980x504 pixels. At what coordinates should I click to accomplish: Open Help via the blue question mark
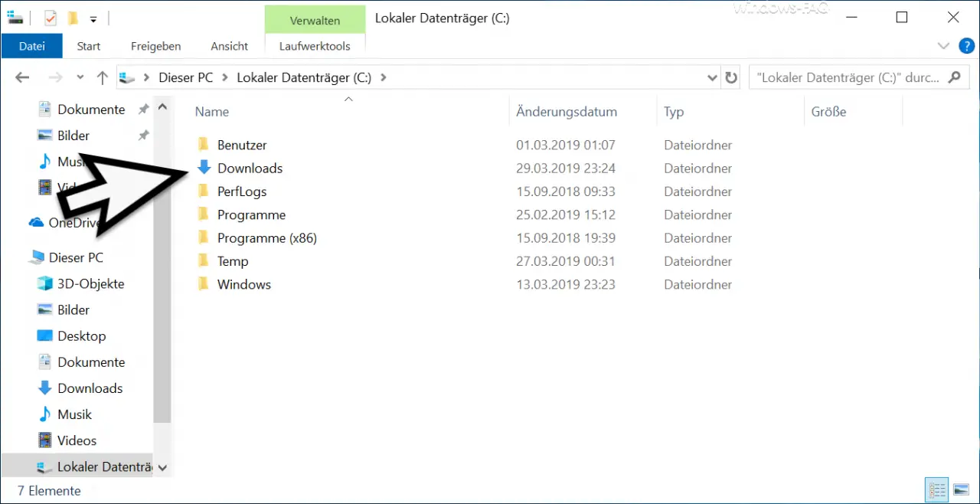coord(966,46)
